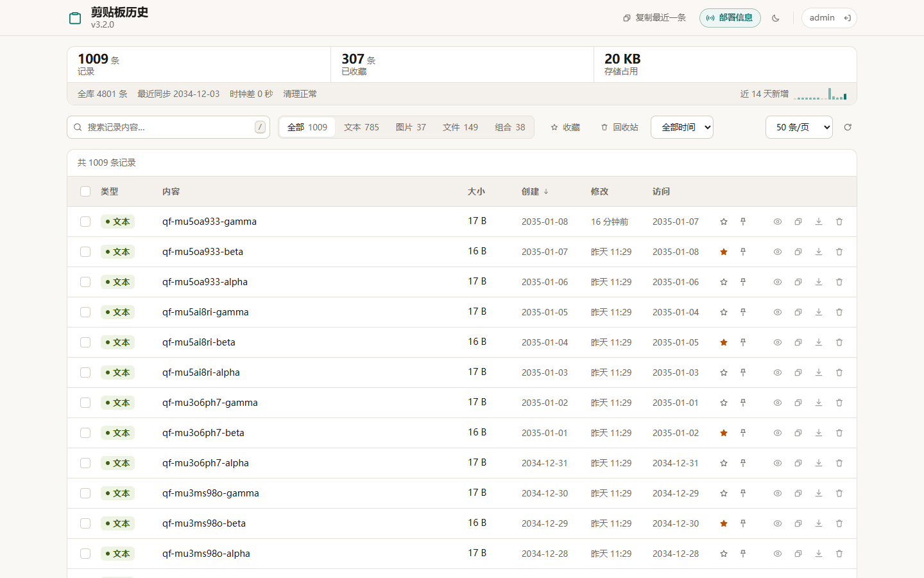Check the box for qf-mu3o6ph7-alpha

click(85, 463)
